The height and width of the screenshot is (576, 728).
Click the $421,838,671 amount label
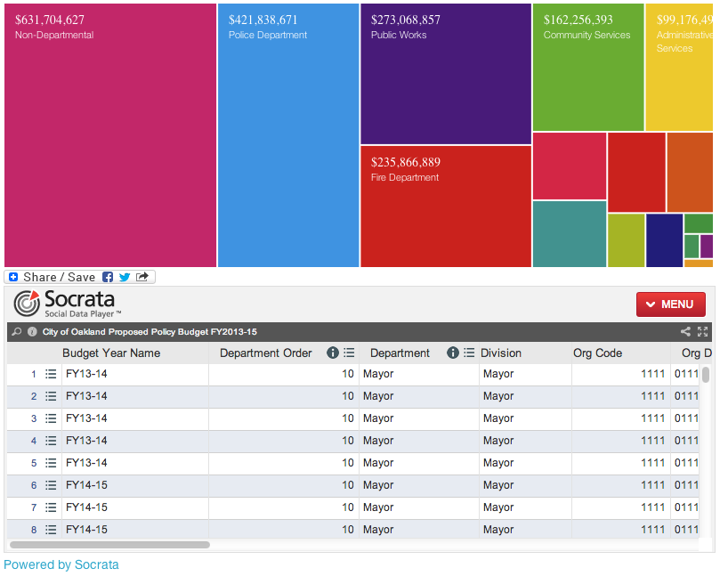click(x=263, y=20)
